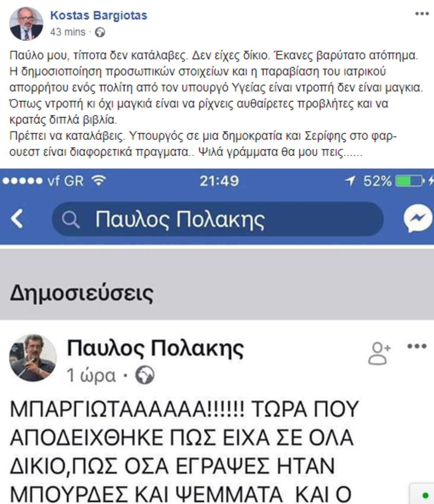434x504 pixels.
Task: Tap the back arrow in search bar
Action: tap(17, 219)
